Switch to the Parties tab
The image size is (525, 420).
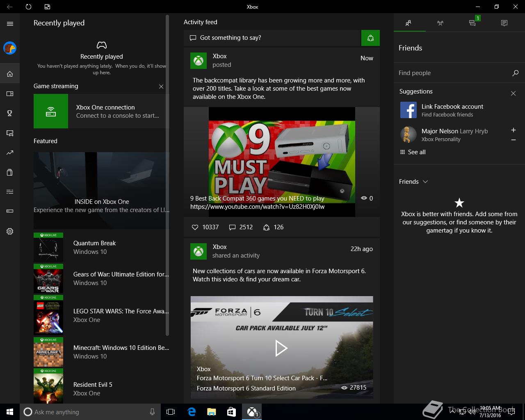click(440, 23)
